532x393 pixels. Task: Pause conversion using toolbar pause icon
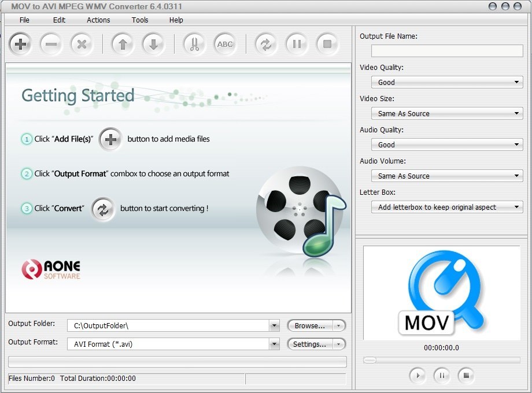pos(297,44)
